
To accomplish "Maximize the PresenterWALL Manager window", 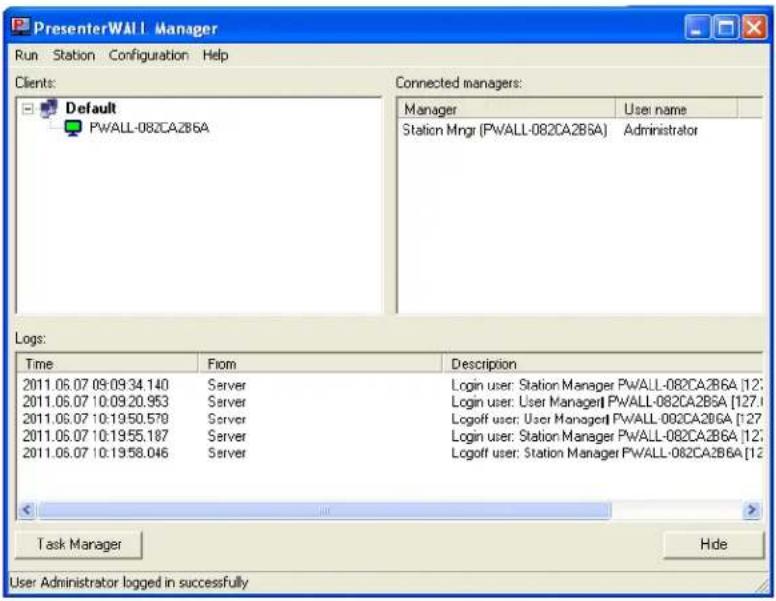I will (725, 27).
